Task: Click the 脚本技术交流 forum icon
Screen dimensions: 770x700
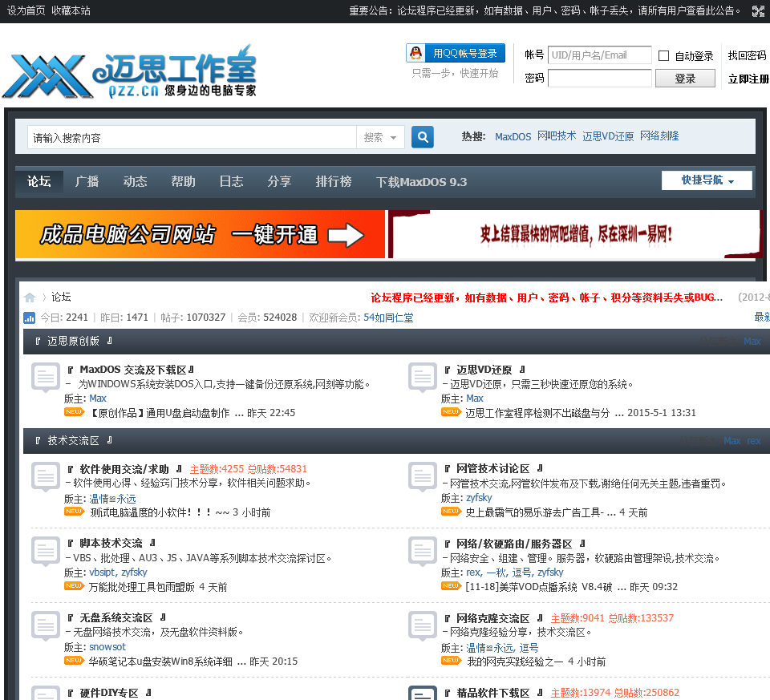Action: tap(46, 552)
